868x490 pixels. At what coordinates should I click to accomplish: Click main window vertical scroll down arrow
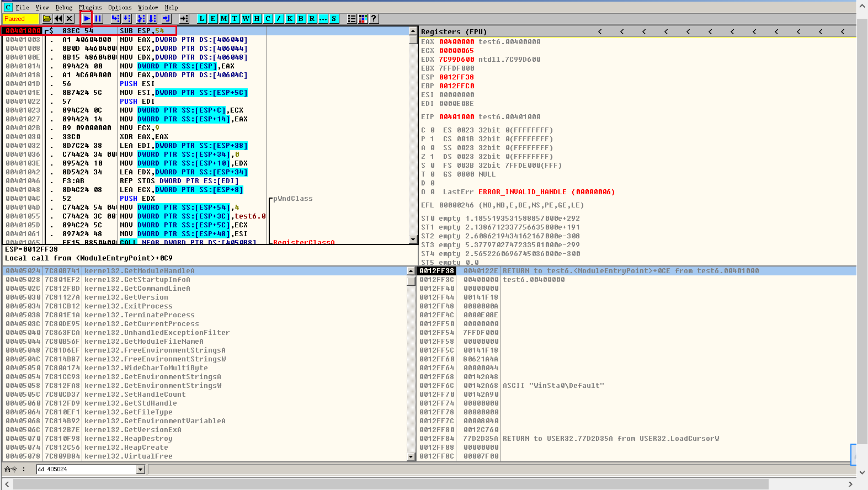click(x=863, y=472)
